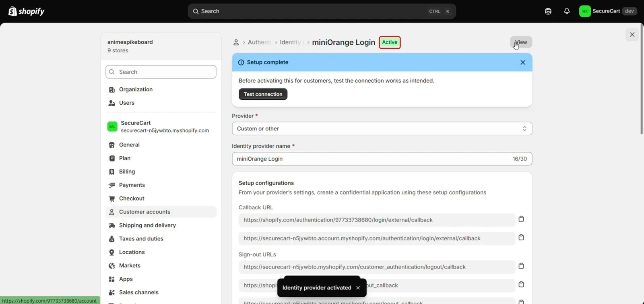Image resolution: width=644 pixels, height=304 pixels.
Task: Select the SecureCart store entry
Action: tap(161, 126)
